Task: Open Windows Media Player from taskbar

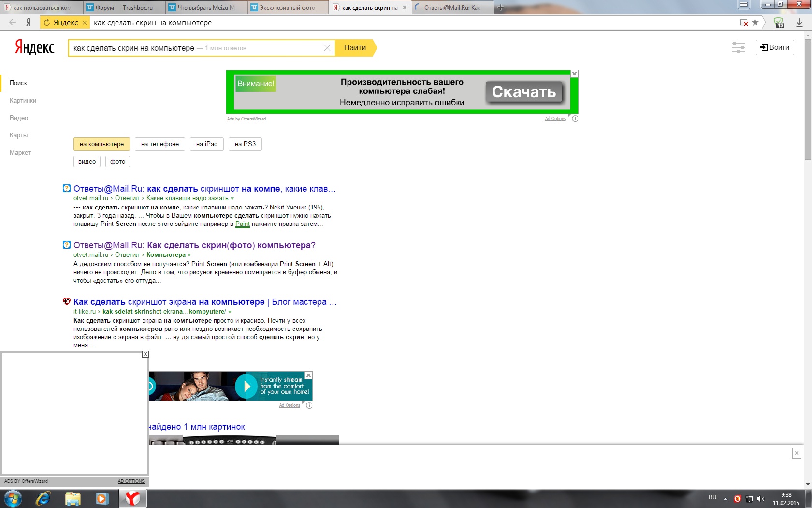Action: [102, 498]
